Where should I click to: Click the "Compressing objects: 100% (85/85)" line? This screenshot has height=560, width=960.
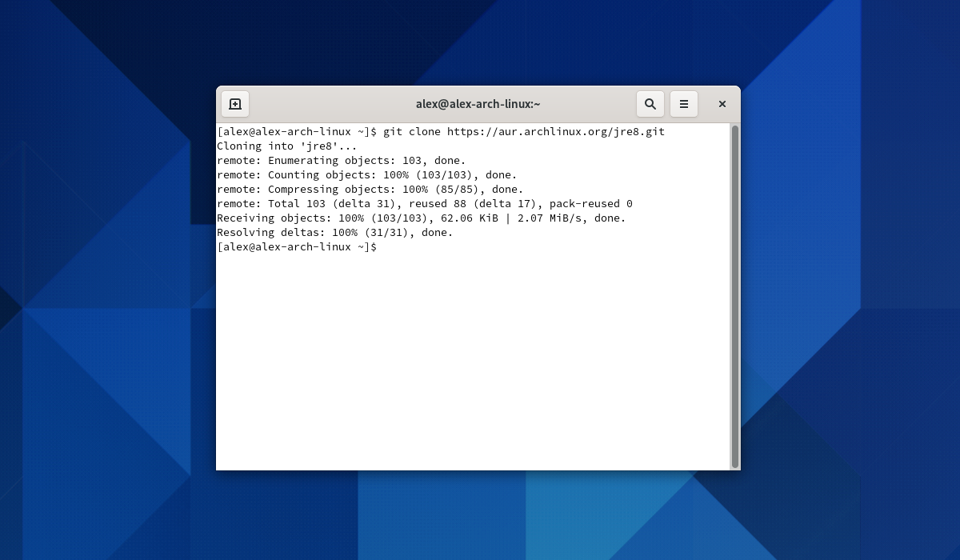[x=370, y=189]
